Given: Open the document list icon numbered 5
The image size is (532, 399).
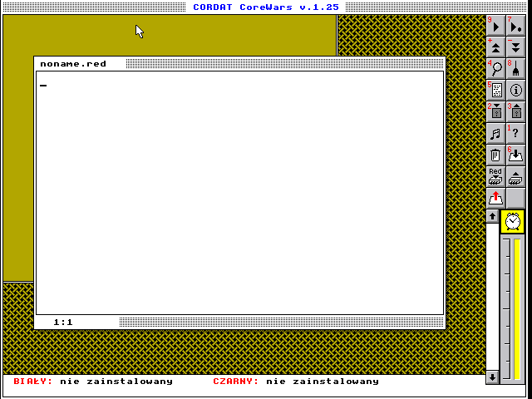Looking at the screenshot, I should [495, 91].
